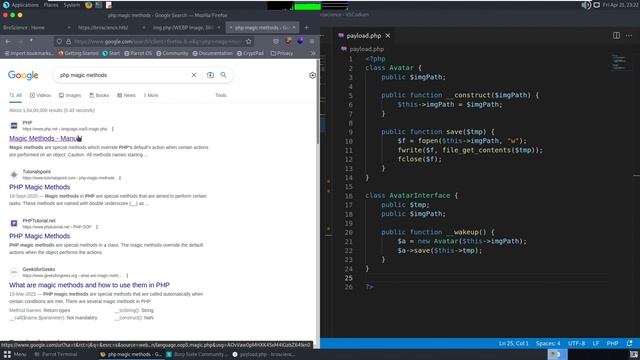The height and width of the screenshot is (360, 640).
Task: Open the Magic Methods - Manual result
Action: (x=45, y=138)
